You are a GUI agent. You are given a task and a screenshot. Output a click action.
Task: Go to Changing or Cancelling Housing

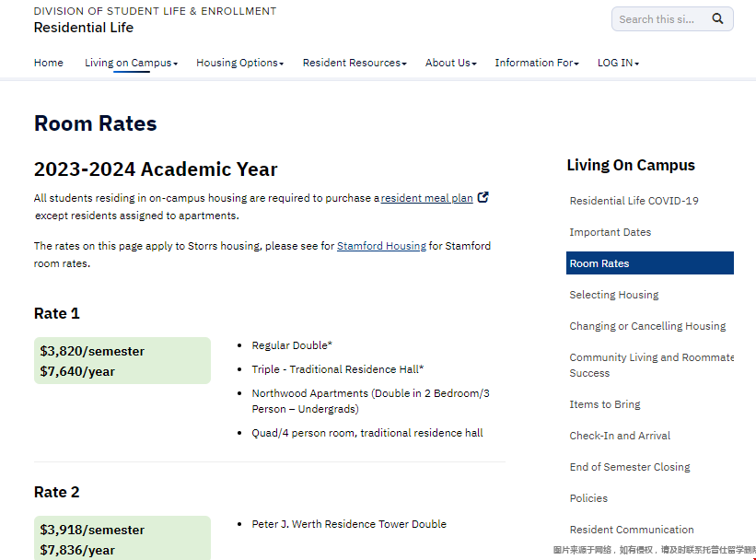click(647, 326)
